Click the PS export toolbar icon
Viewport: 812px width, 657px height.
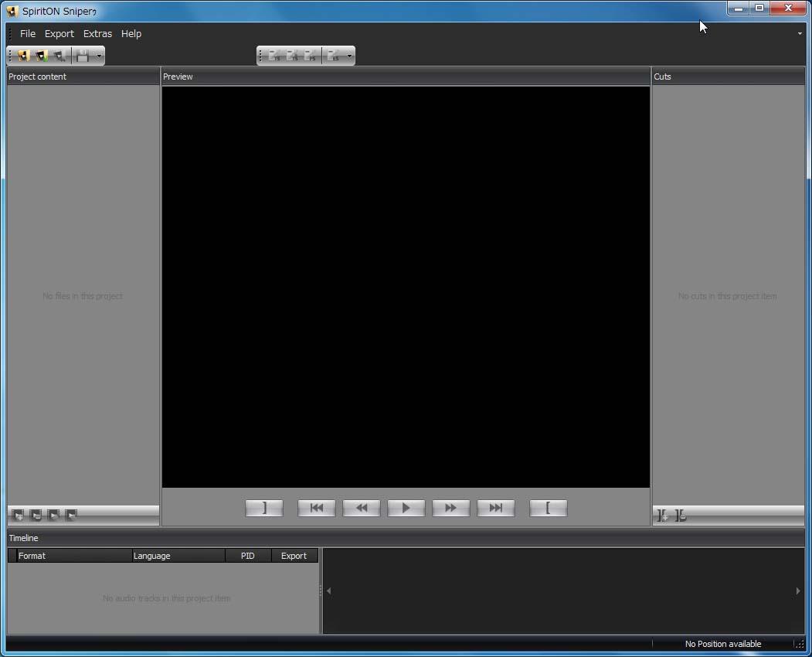click(310, 56)
